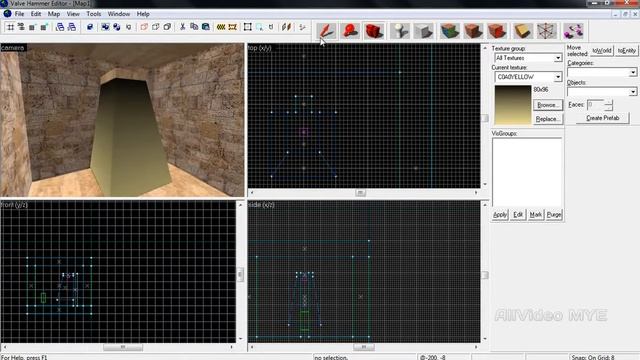Click the Carve toolbar icon

90,27
